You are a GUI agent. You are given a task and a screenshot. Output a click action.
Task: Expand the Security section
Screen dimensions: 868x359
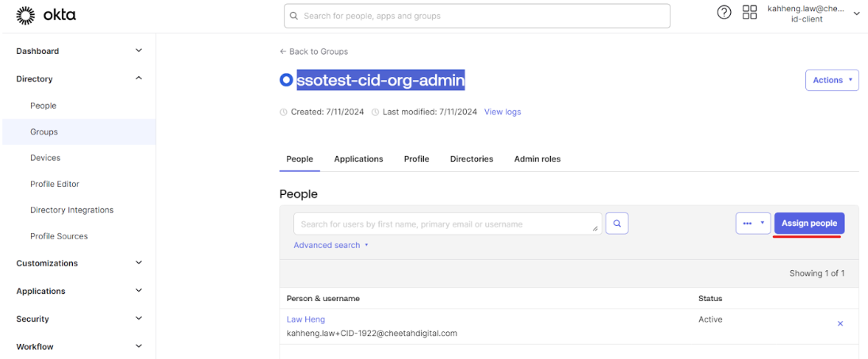139,319
